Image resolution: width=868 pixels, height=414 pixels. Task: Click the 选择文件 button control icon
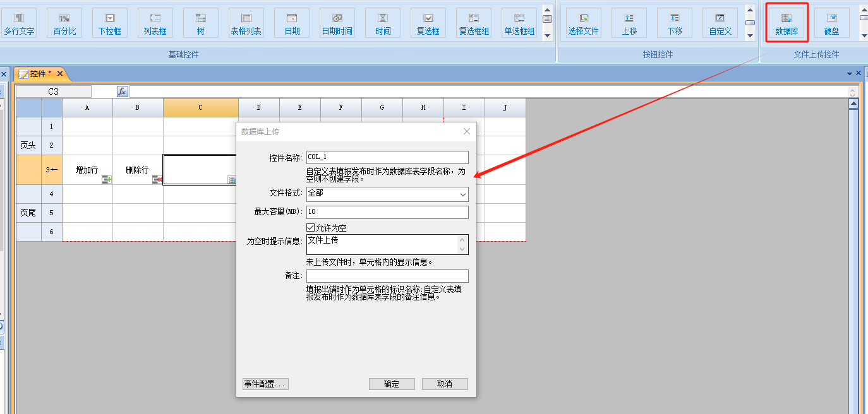[x=583, y=23]
